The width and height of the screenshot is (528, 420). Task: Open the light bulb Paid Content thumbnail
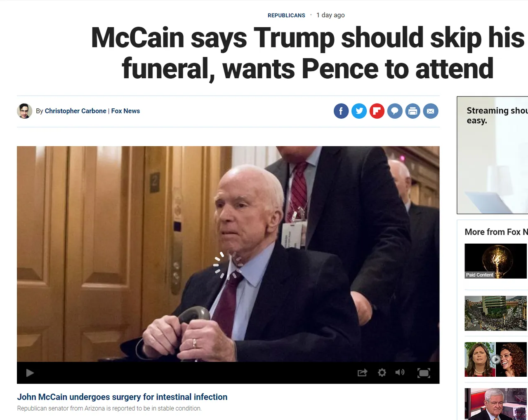(x=496, y=261)
